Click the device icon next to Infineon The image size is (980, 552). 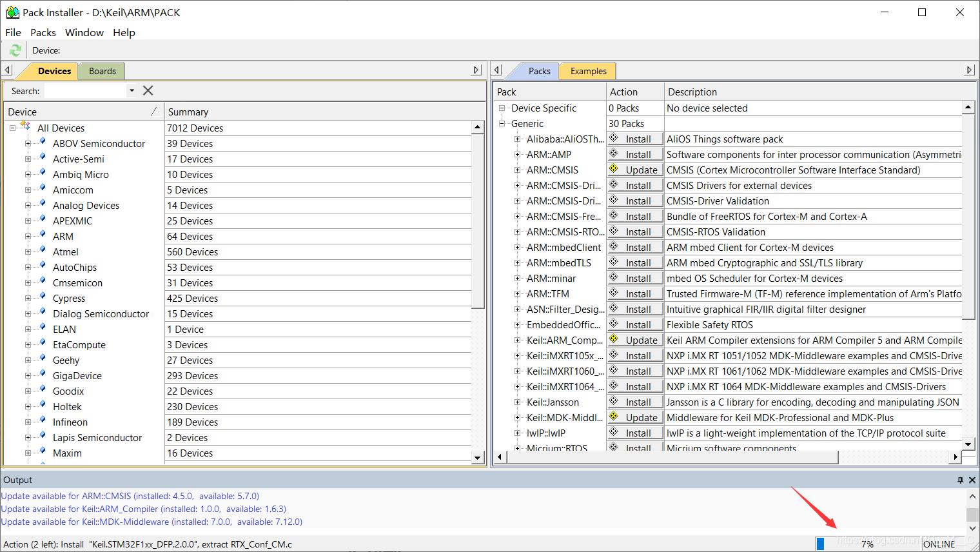42,421
